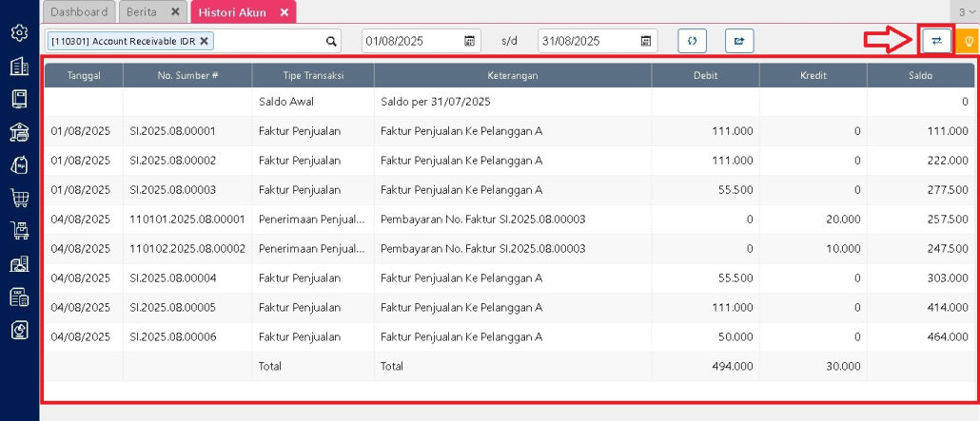Open the Settings gear in sidebar
Screen dimensions: 980x421
pos(18,33)
